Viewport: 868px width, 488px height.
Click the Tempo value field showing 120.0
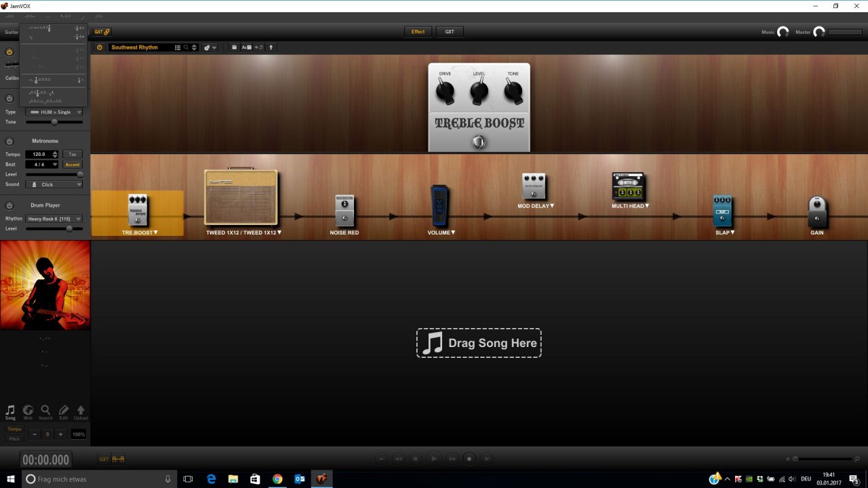[39, 155]
